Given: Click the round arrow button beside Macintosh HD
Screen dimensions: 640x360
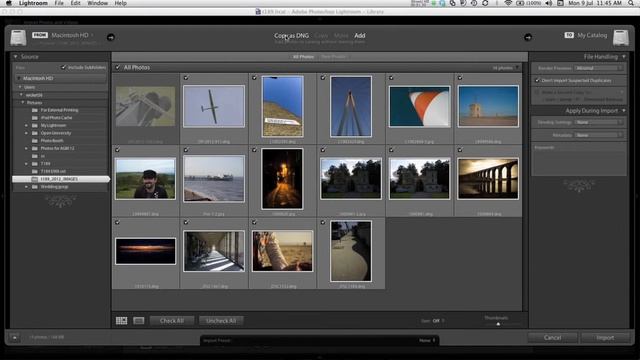Looking at the screenshot, I should [111, 37].
